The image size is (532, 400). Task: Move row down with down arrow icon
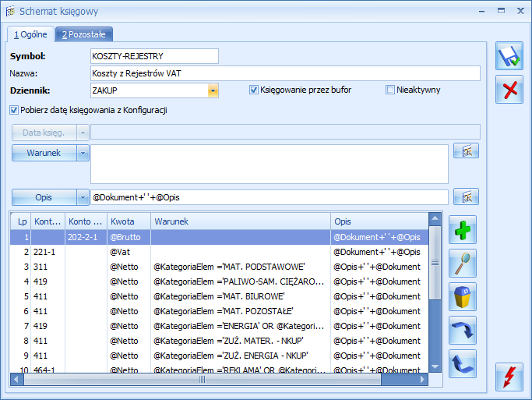(463, 331)
